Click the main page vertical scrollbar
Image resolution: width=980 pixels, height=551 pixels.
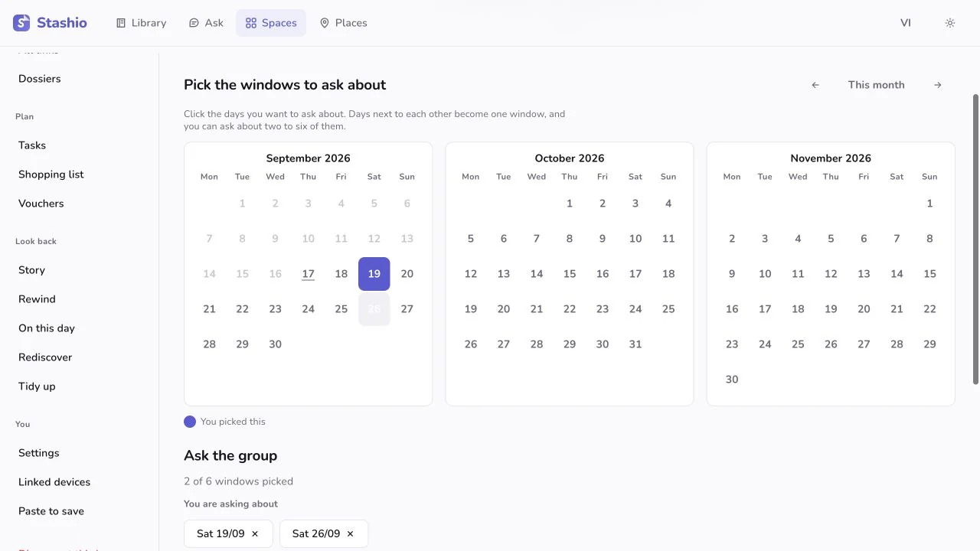coord(975,239)
